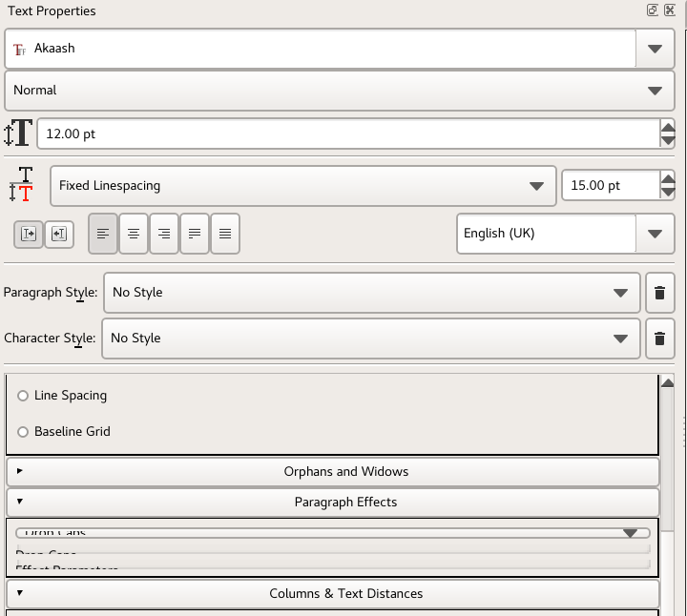Center-align the text

point(134,234)
